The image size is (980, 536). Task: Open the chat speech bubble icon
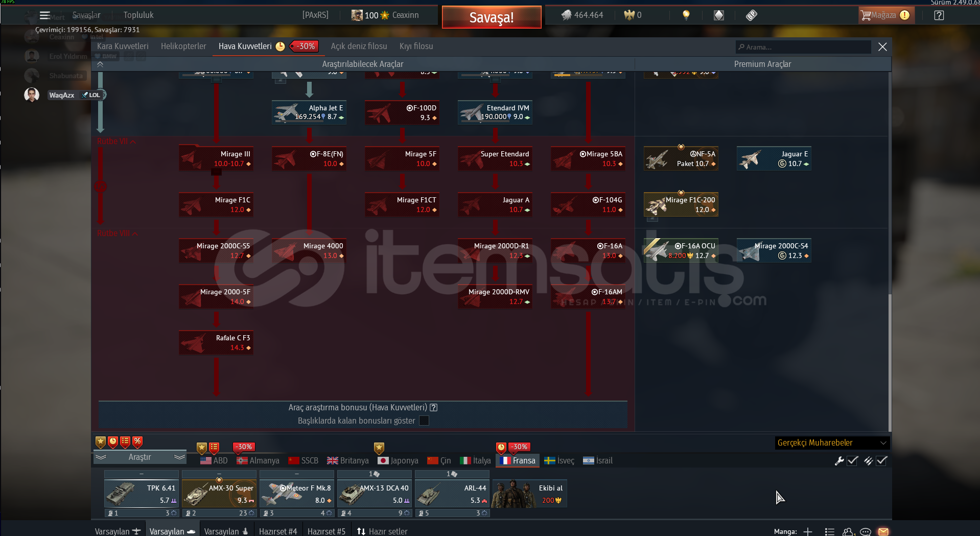coord(866,531)
